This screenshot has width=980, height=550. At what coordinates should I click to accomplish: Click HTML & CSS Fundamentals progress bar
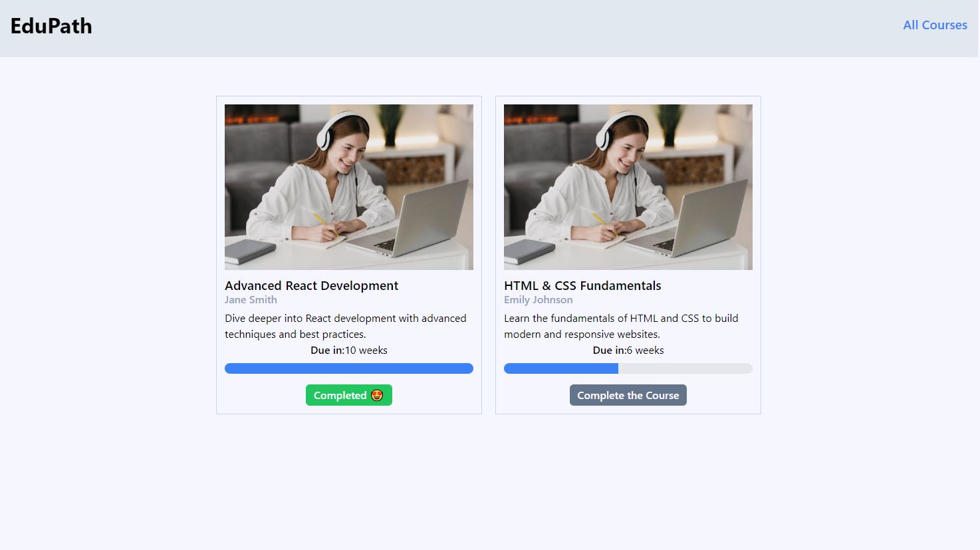(x=628, y=368)
